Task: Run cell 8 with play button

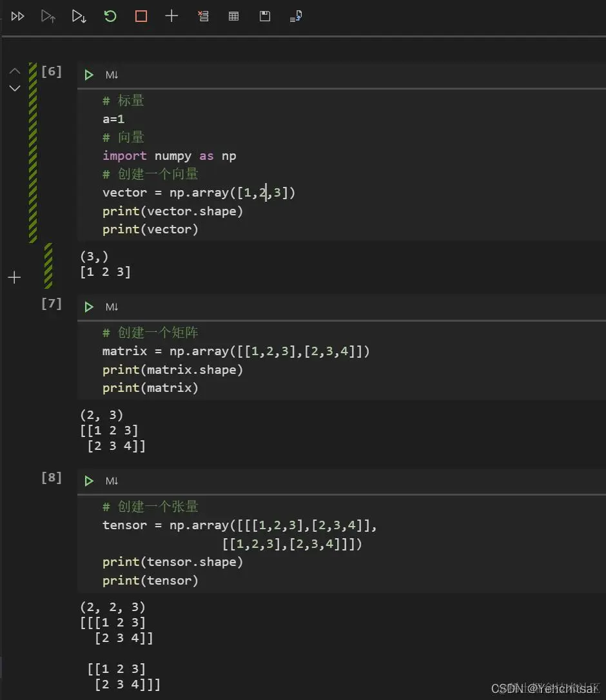Action: (89, 481)
